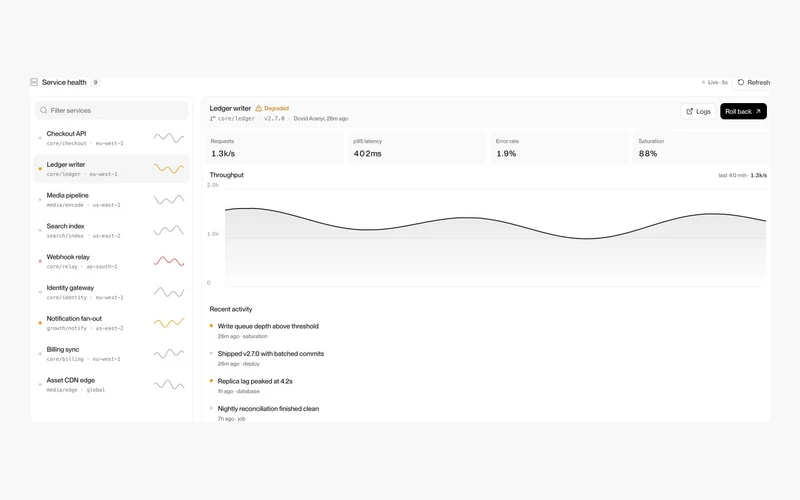Click the p95 latency 402ms card
This screenshot has width=800, height=500.
[x=417, y=148]
